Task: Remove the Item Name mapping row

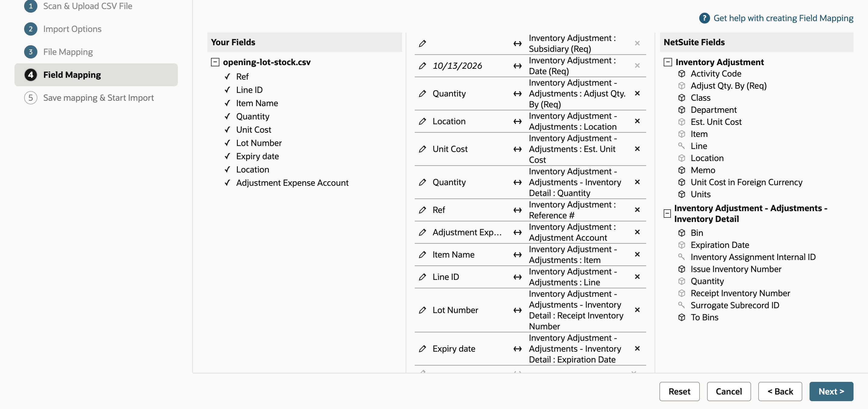Action: 637,254
